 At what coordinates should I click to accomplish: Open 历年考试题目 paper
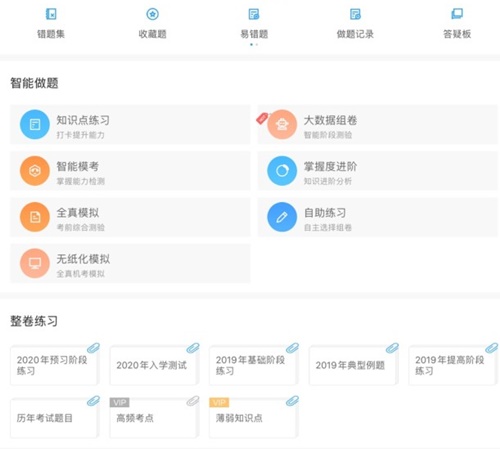(x=54, y=418)
